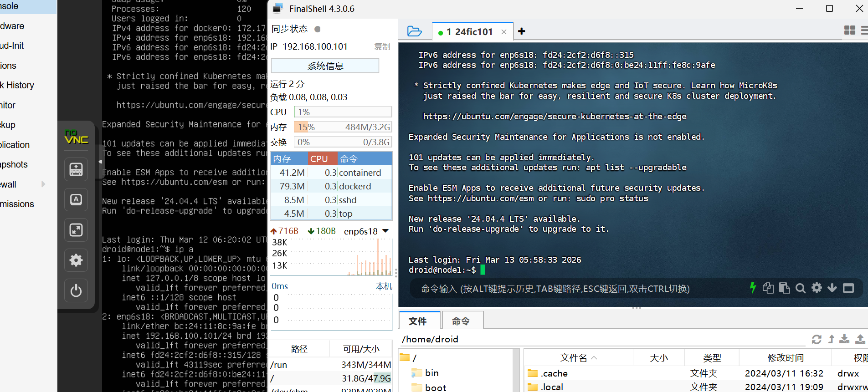Sort processes by 内存 column
Image resolution: width=868 pixels, height=392 pixels.
pos(289,158)
